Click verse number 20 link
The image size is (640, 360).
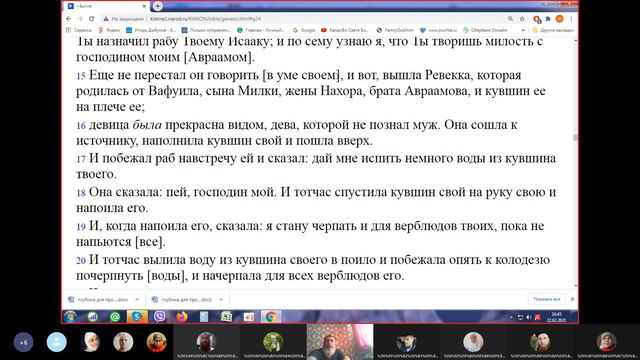[81, 261]
